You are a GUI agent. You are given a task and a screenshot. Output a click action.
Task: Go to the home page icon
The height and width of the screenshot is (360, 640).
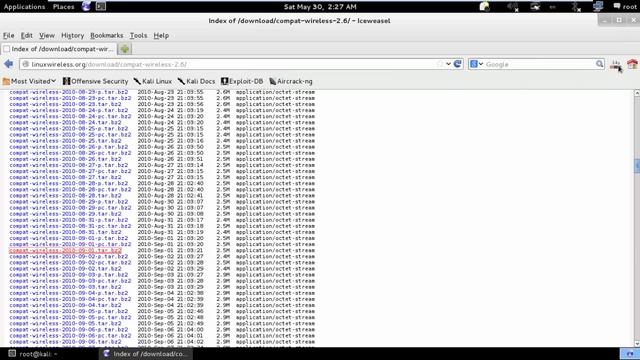(x=632, y=64)
